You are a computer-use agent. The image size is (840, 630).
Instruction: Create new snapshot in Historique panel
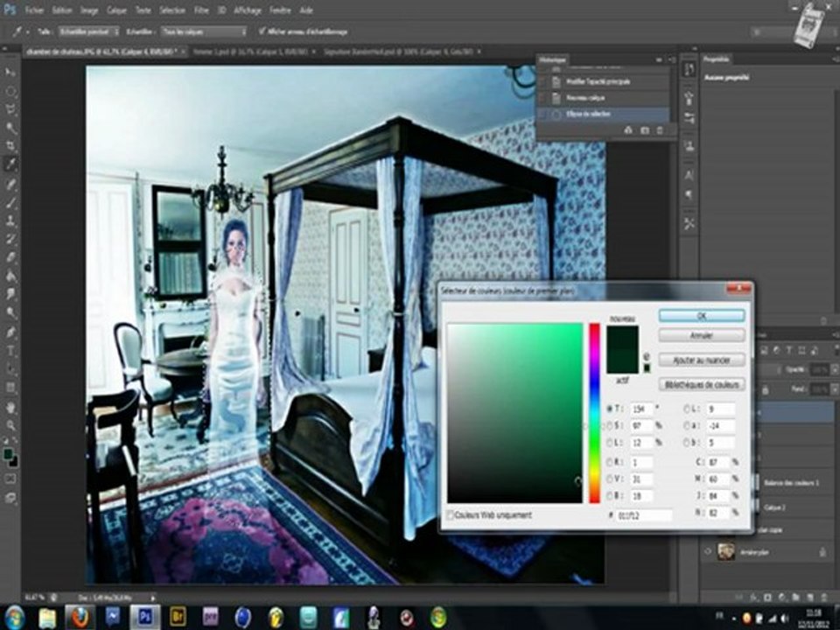[x=645, y=130]
